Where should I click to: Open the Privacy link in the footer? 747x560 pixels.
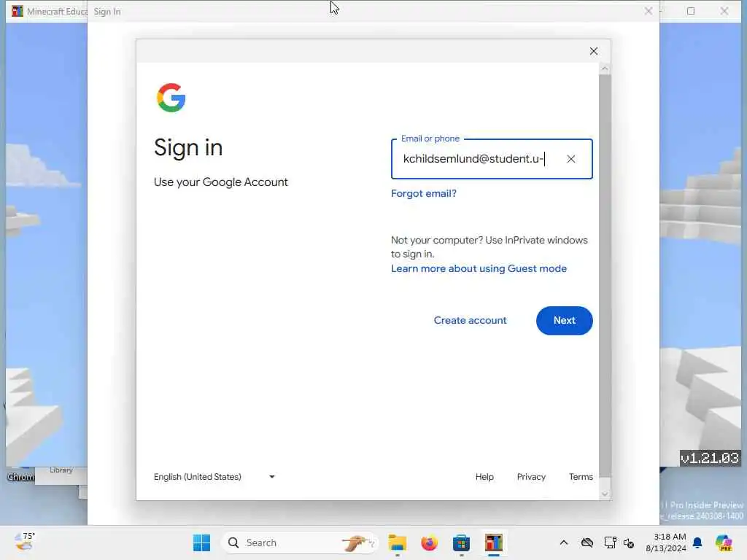click(531, 477)
